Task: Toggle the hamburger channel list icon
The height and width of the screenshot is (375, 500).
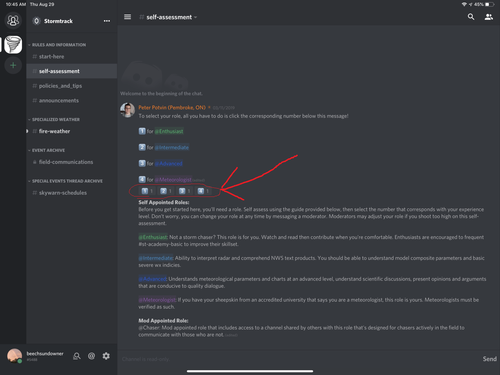Action: (127, 17)
